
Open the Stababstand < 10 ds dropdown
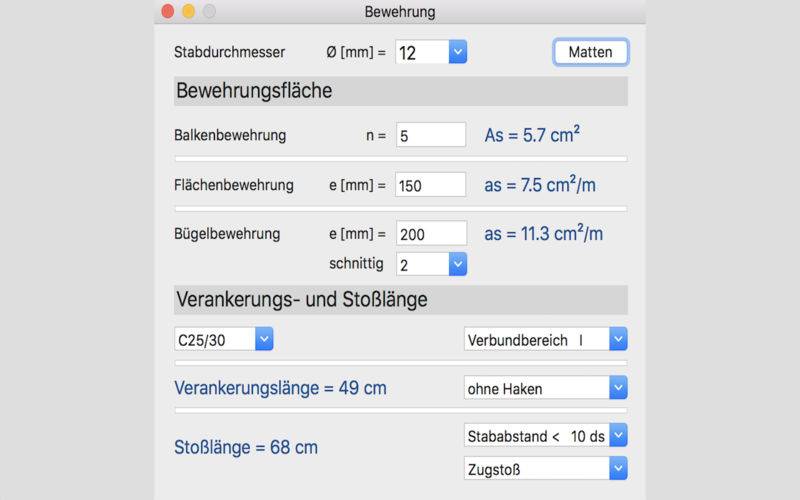tap(618, 435)
